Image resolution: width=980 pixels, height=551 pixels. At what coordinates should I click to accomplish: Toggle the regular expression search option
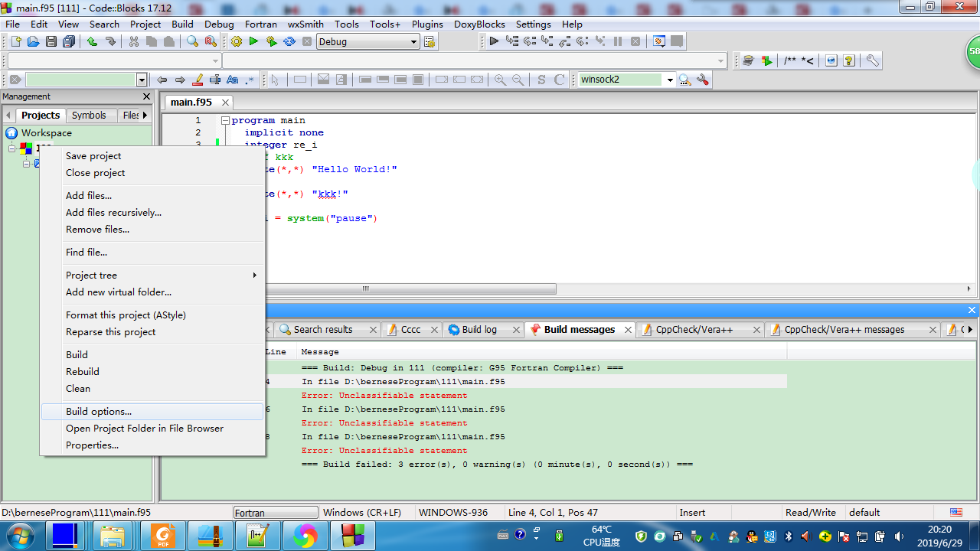tap(250, 80)
